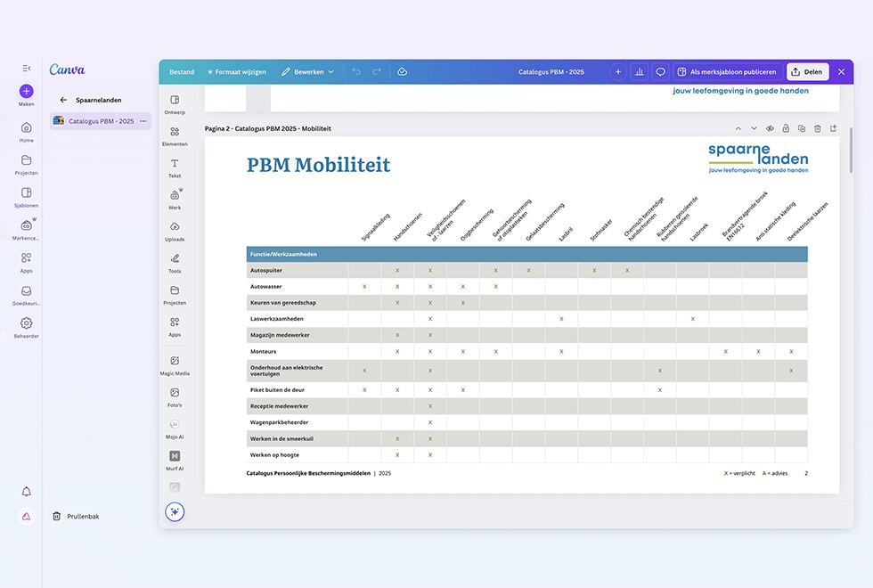Open notifications bell icon
Screen dimensions: 873x588
(26, 492)
